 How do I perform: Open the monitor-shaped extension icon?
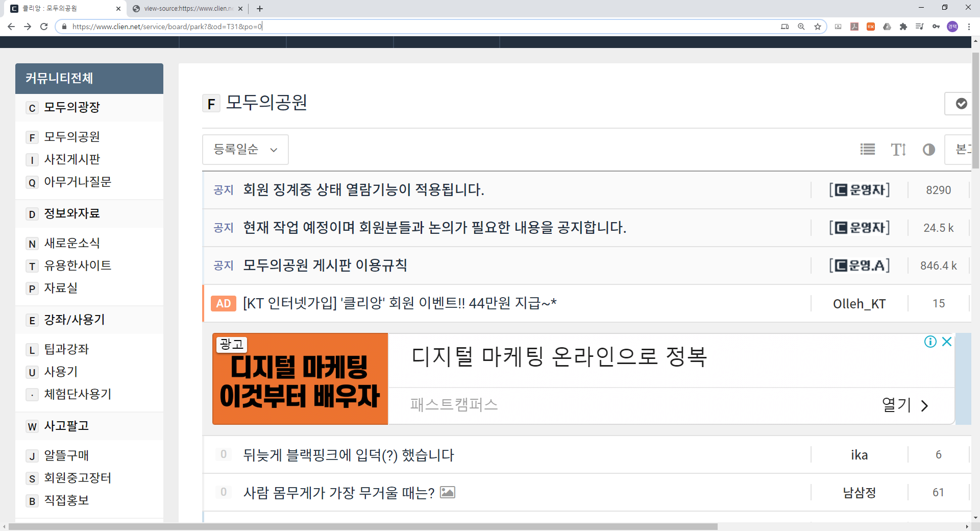tap(838, 27)
